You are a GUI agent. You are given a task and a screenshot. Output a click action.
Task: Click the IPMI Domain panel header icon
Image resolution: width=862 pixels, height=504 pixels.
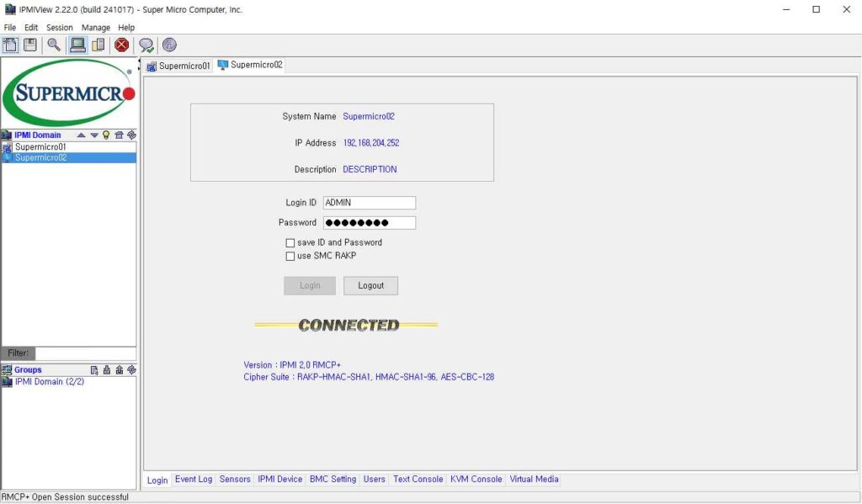pyautogui.click(x=7, y=135)
